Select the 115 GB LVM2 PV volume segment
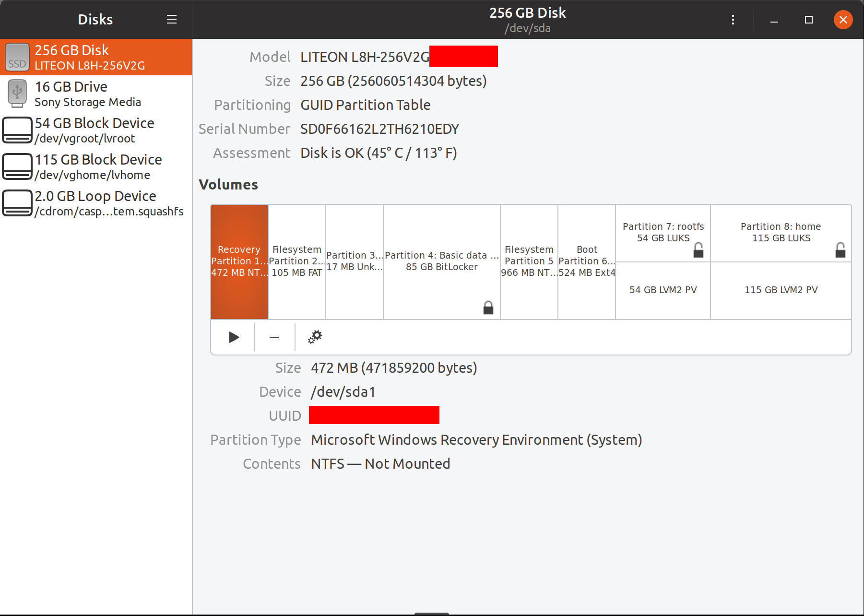864x616 pixels. point(781,290)
